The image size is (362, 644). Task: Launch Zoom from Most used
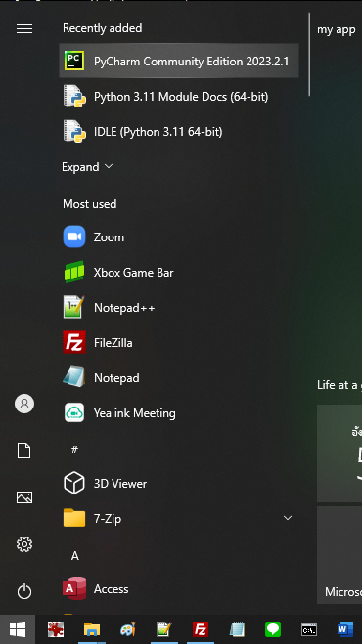tap(179, 237)
